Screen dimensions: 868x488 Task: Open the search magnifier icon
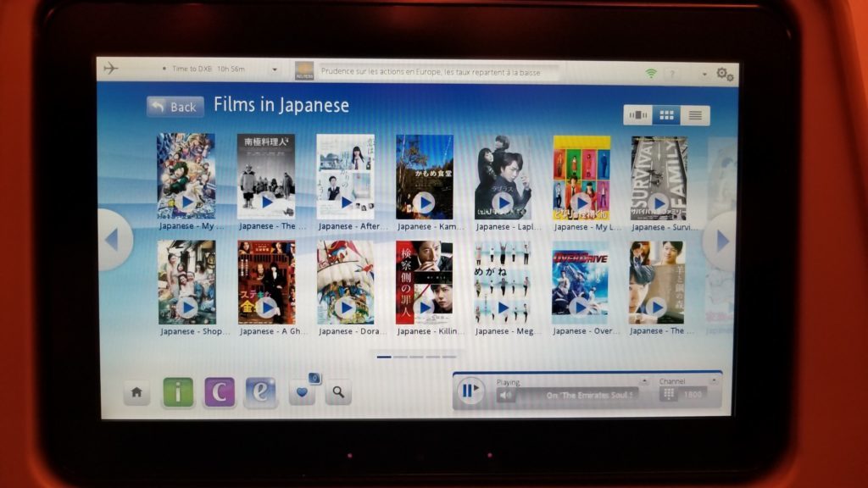(338, 392)
